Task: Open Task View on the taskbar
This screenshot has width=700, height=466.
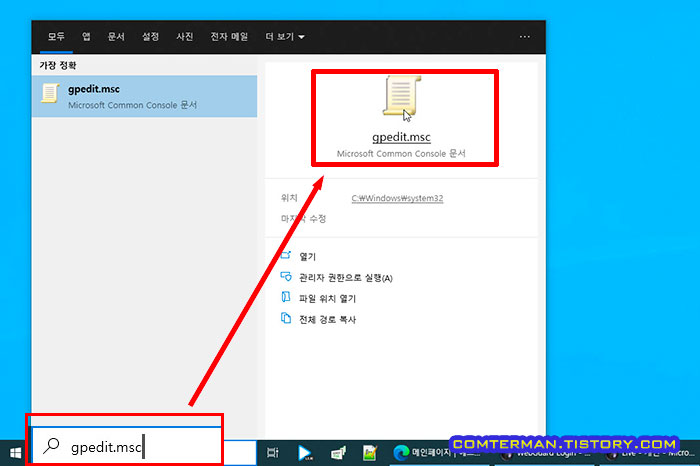Action: click(x=272, y=453)
